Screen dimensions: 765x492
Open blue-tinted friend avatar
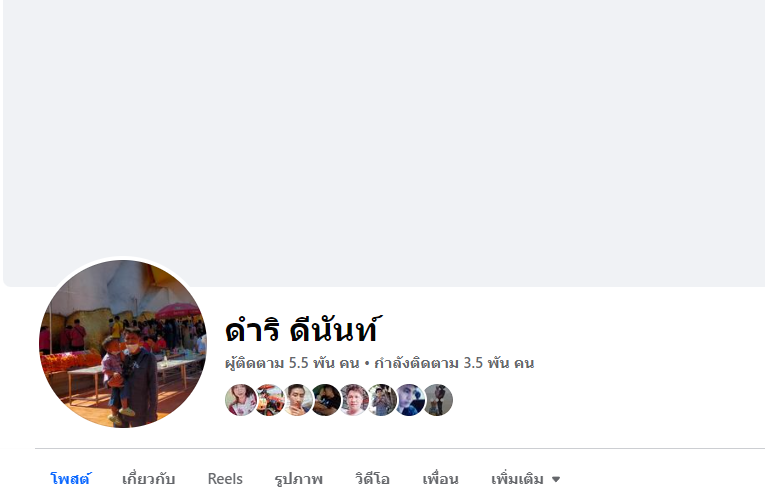[410, 400]
